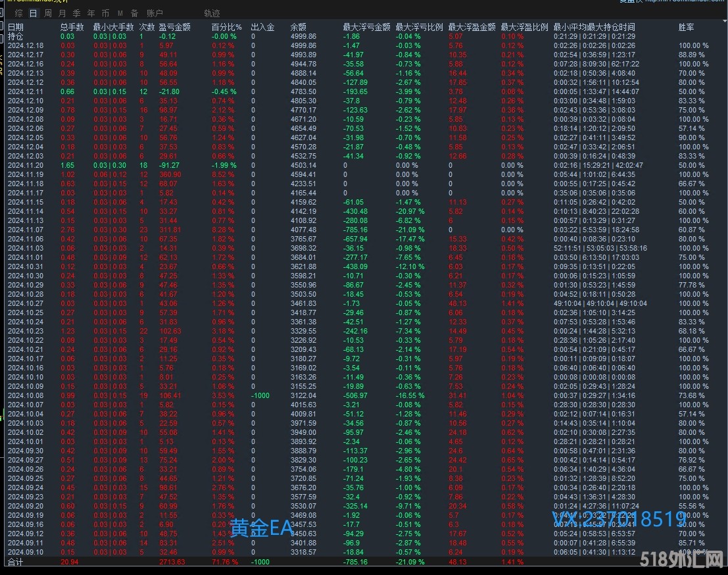Open the 账户 account tab
The height and width of the screenshot is (575, 728).
[x=155, y=13]
